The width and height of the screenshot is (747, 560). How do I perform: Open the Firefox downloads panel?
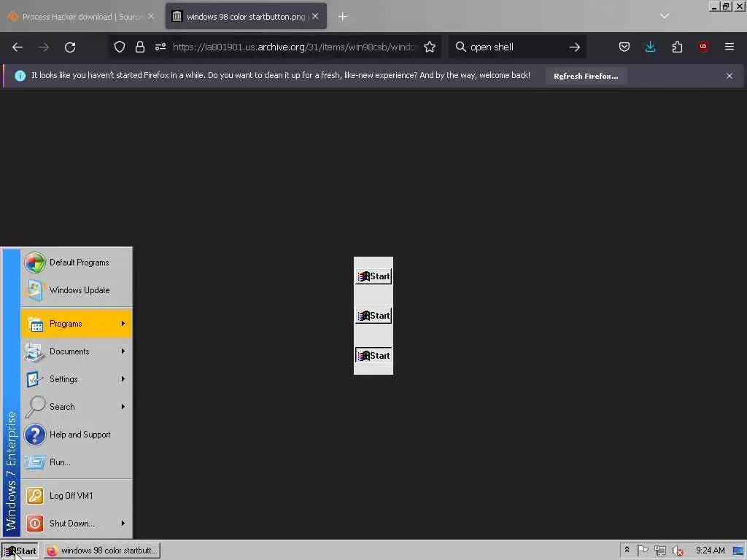point(650,47)
